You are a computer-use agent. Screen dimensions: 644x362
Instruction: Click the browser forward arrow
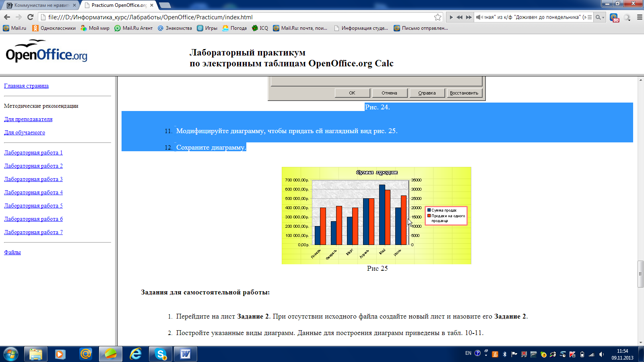click(x=19, y=17)
